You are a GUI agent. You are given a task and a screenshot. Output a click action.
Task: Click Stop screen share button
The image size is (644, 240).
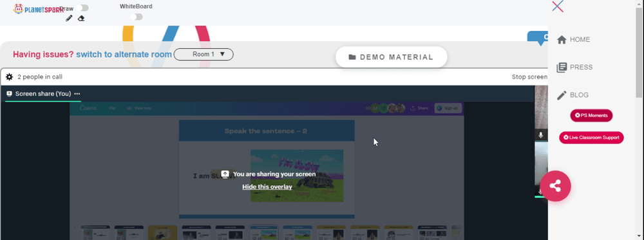pos(529,77)
